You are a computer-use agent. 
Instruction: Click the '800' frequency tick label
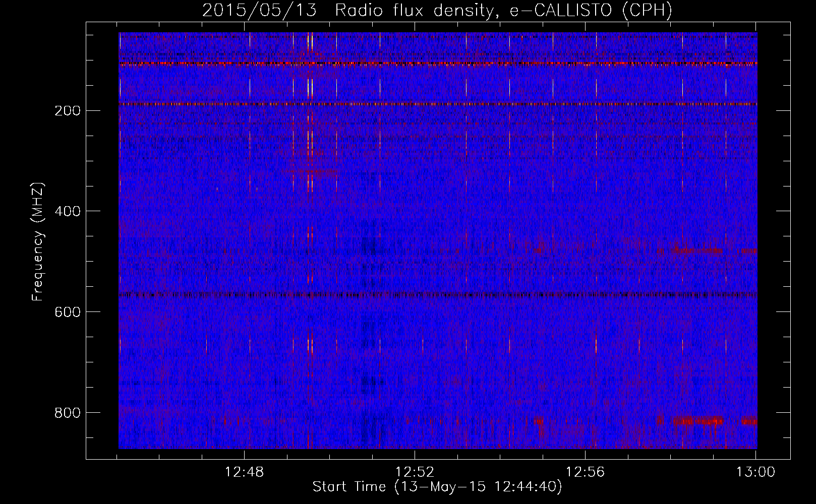coord(67,413)
